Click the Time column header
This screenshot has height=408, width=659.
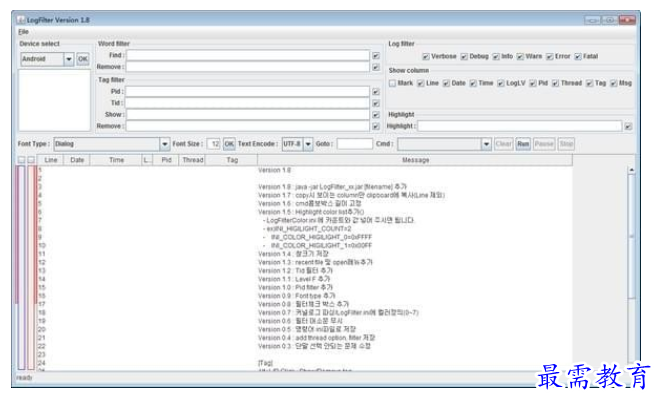point(116,160)
